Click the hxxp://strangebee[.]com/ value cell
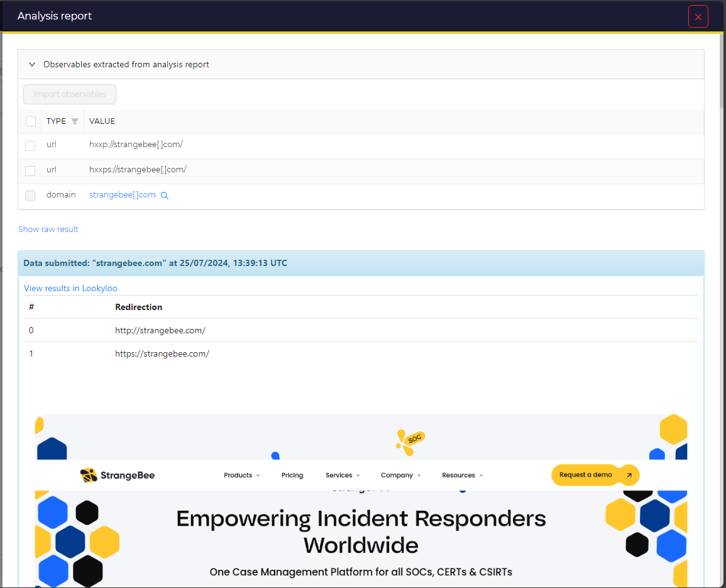Screen dimensions: 726x588 point(136,145)
